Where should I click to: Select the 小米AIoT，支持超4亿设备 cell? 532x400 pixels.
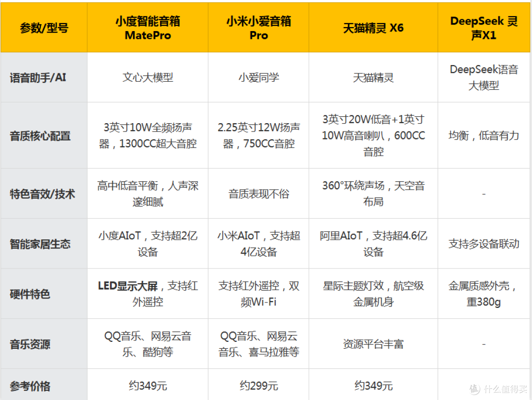pyautogui.click(x=259, y=244)
